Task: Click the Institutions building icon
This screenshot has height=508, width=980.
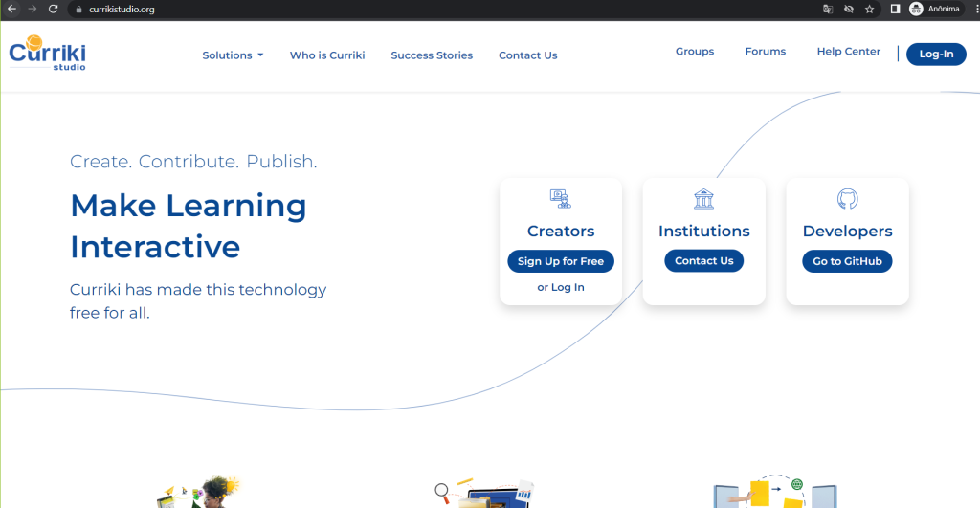Action: pyautogui.click(x=703, y=199)
